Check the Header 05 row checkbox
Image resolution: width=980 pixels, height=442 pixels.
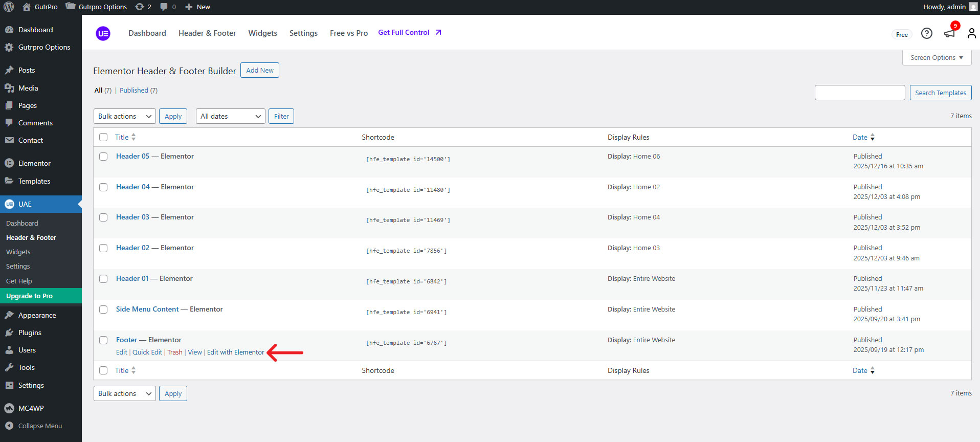103,157
